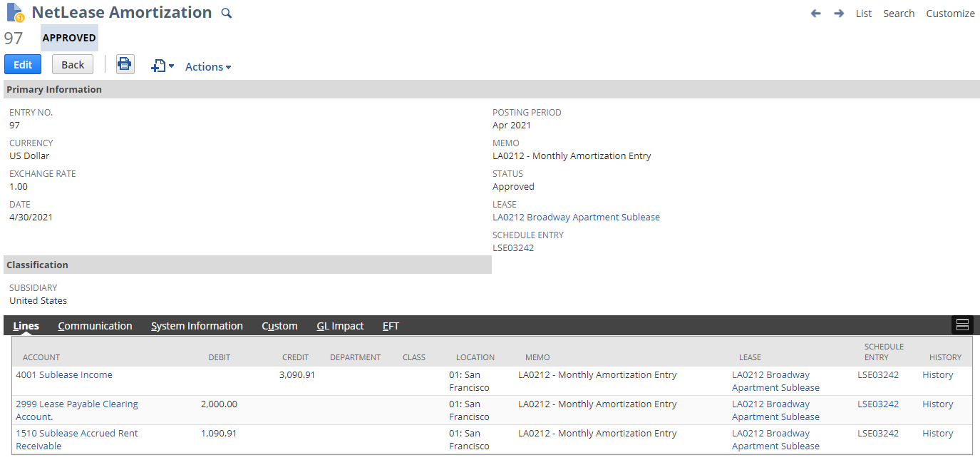Click the NetLease record type icon
Image resolution: width=980 pixels, height=465 pixels.
pyautogui.click(x=14, y=13)
